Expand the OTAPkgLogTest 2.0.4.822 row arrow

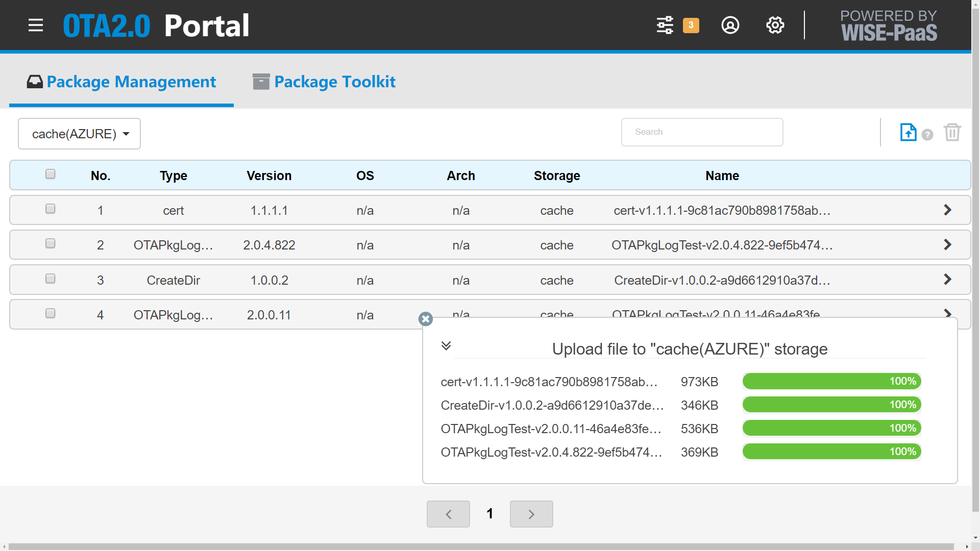click(947, 244)
